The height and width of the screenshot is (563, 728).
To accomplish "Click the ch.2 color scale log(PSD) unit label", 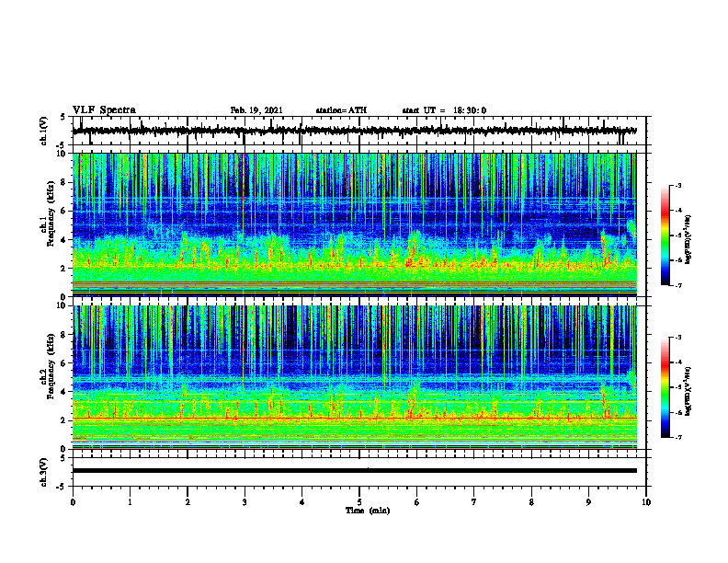I will [688, 392].
